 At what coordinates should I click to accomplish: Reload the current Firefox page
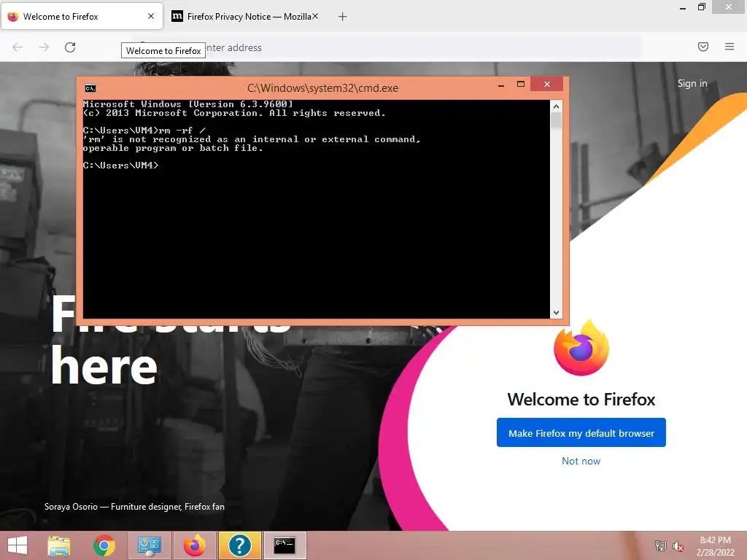(70, 47)
